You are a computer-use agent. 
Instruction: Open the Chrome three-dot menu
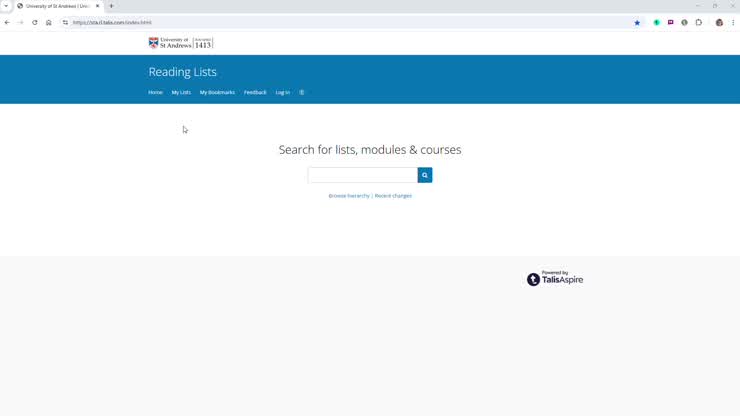[733, 22]
